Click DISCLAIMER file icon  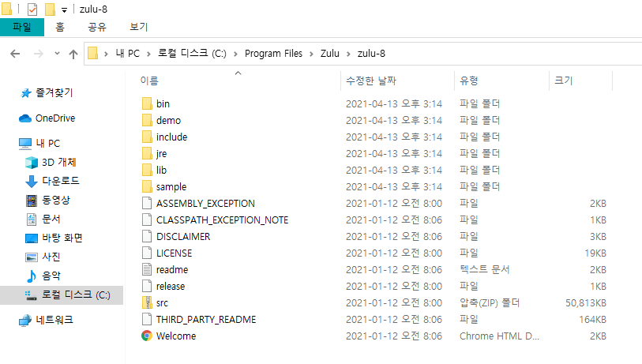pyautogui.click(x=147, y=236)
